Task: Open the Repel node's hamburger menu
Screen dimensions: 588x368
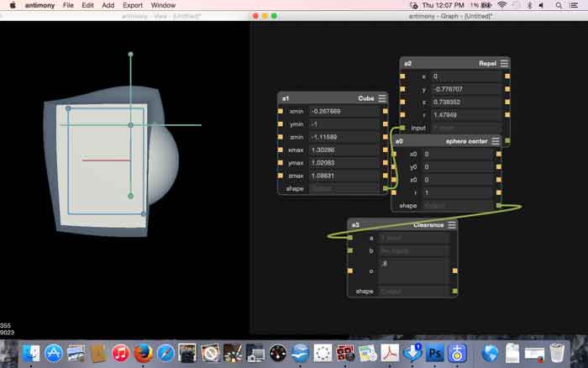Action: coord(504,63)
